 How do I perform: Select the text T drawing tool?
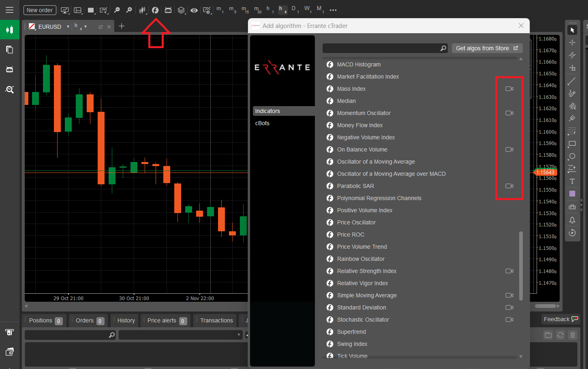(572, 181)
